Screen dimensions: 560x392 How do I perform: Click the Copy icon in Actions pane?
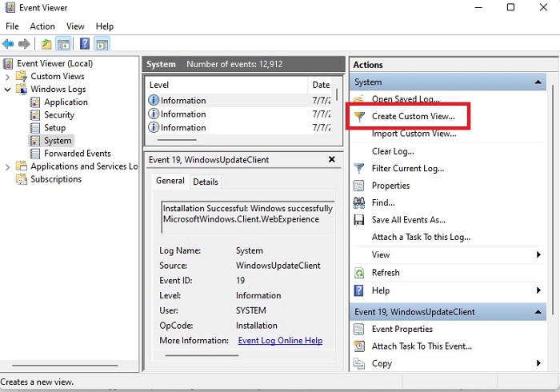(358, 363)
